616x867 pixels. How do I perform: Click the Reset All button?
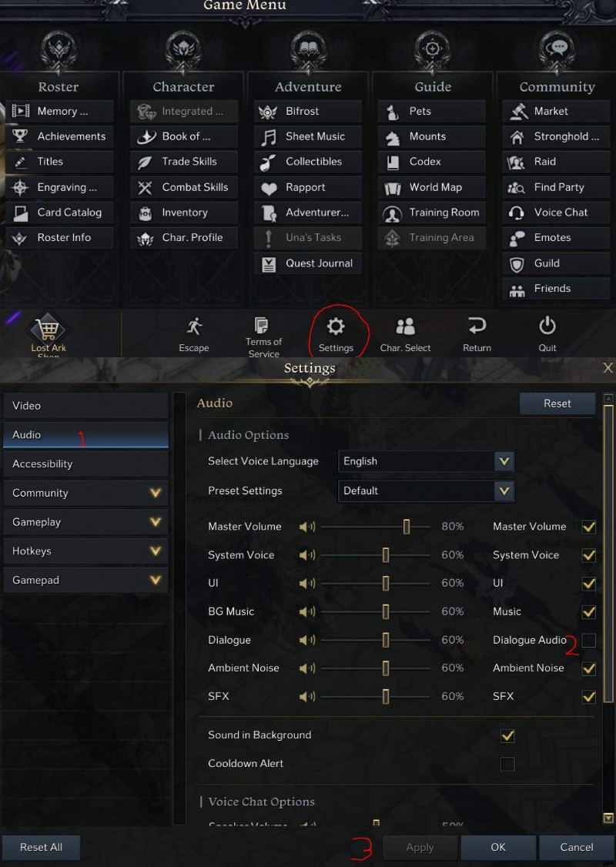pyautogui.click(x=41, y=847)
